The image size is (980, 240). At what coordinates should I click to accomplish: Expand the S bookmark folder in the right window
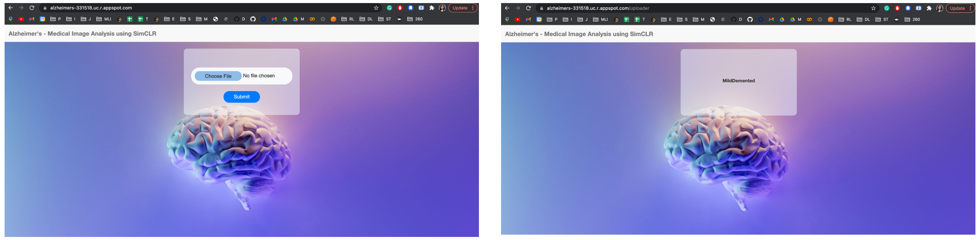(x=682, y=19)
